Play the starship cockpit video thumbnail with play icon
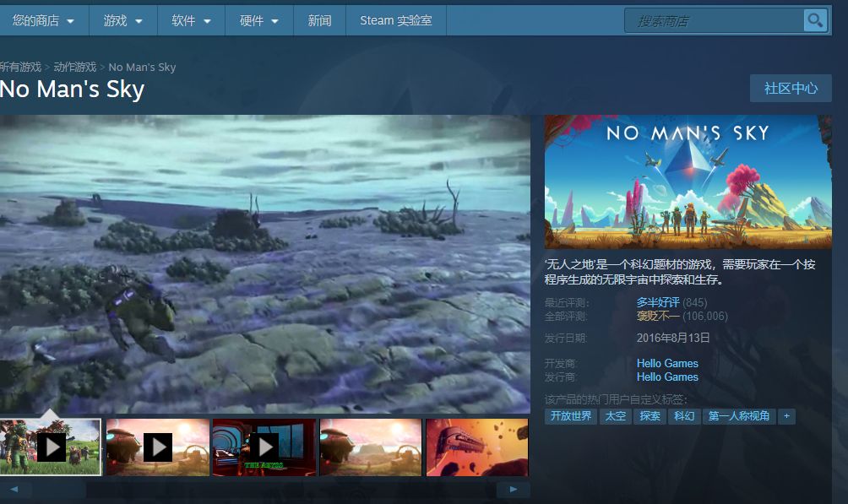The image size is (848, 504). click(x=158, y=447)
